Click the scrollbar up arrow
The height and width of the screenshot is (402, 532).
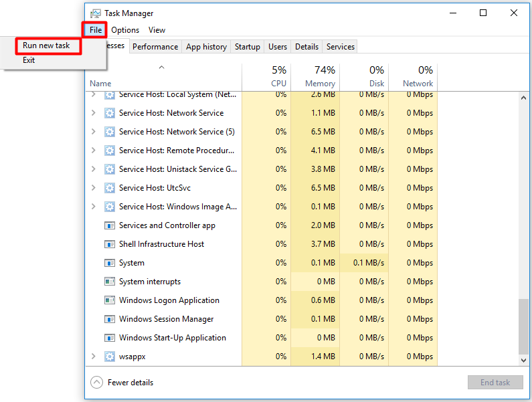pyautogui.click(x=523, y=98)
